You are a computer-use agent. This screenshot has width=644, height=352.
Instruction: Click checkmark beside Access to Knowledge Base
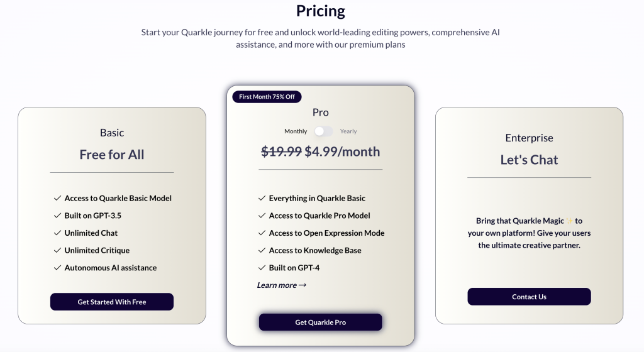[262, 250]
